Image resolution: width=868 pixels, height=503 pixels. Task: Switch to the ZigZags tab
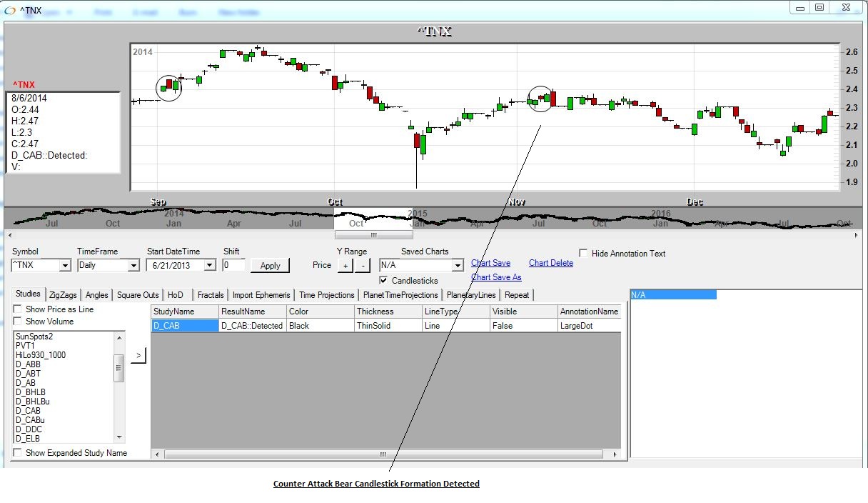(64, 295)
